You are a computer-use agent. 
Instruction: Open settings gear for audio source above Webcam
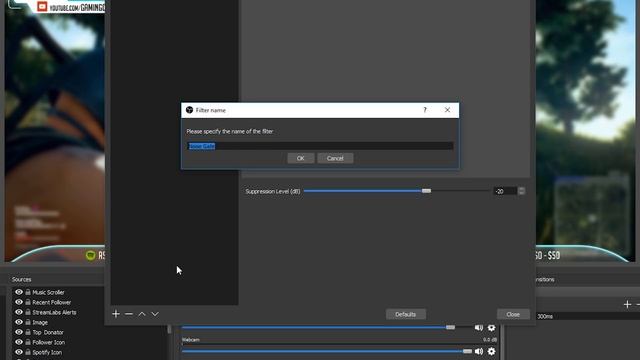(x=491, y=328)
